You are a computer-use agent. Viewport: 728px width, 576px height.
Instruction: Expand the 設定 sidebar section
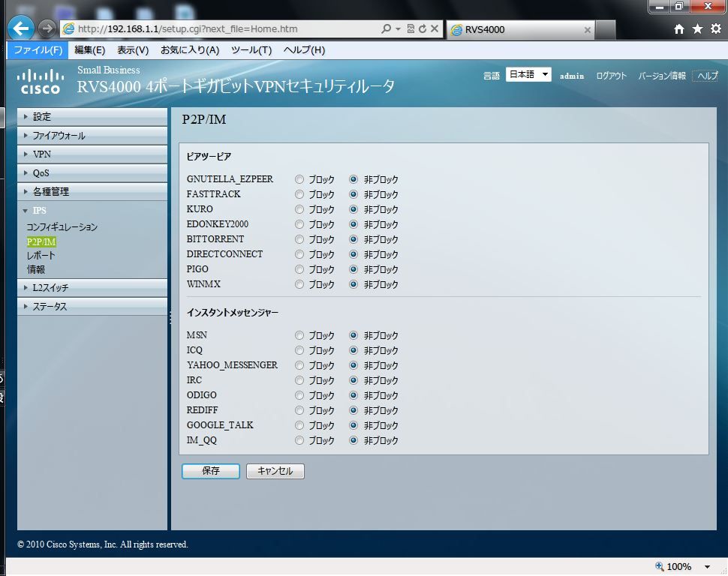coord(92,116)
